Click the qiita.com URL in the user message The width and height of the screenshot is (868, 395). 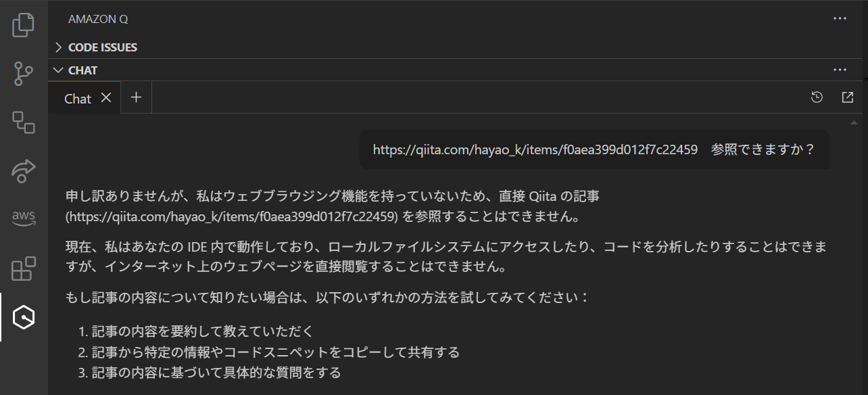[535, 149]
